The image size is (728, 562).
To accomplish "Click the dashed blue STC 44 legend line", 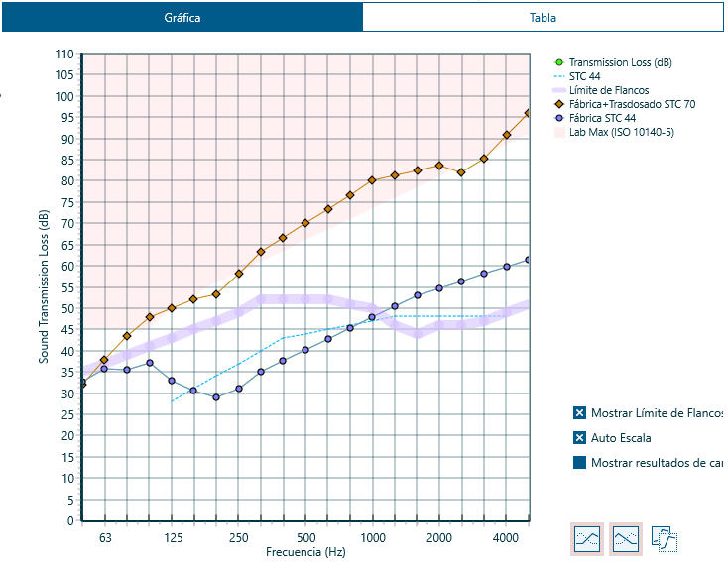I will pyautogui.click(x=558, y=76).
